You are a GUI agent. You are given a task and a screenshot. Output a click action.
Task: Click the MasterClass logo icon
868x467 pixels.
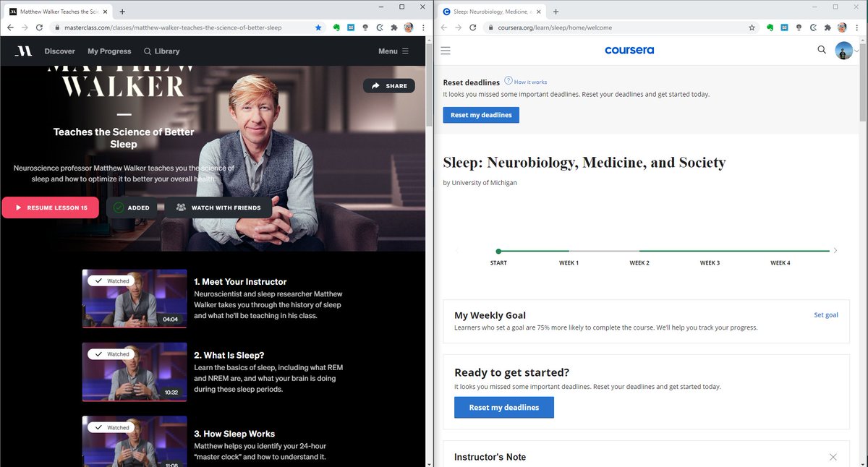click(x=24, y=51)
